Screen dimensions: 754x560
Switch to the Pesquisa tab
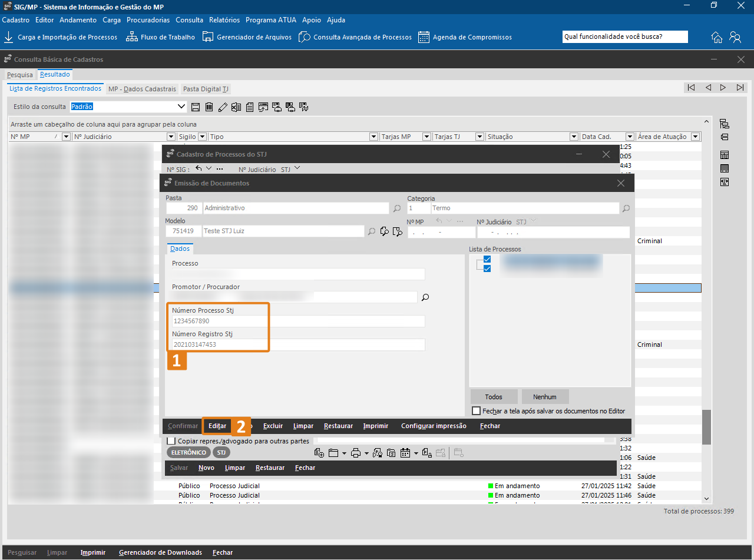(x=20, y=75)
